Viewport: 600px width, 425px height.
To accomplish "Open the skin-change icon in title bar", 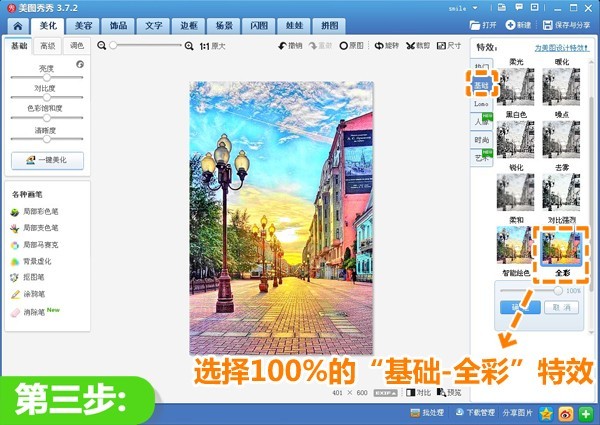I will [502, 7].
